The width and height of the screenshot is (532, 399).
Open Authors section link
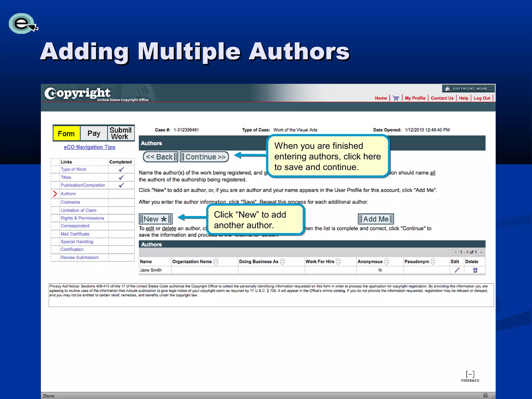pos(68,194)
